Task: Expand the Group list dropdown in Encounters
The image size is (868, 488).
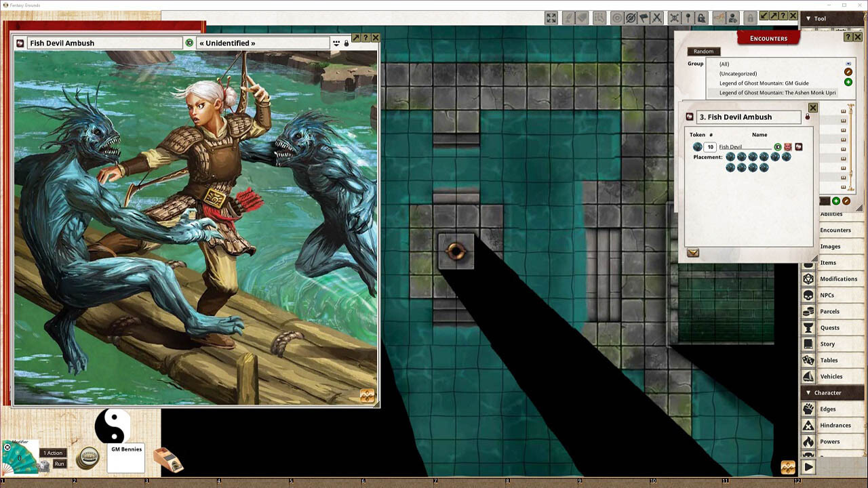Action: pos(848,63)
